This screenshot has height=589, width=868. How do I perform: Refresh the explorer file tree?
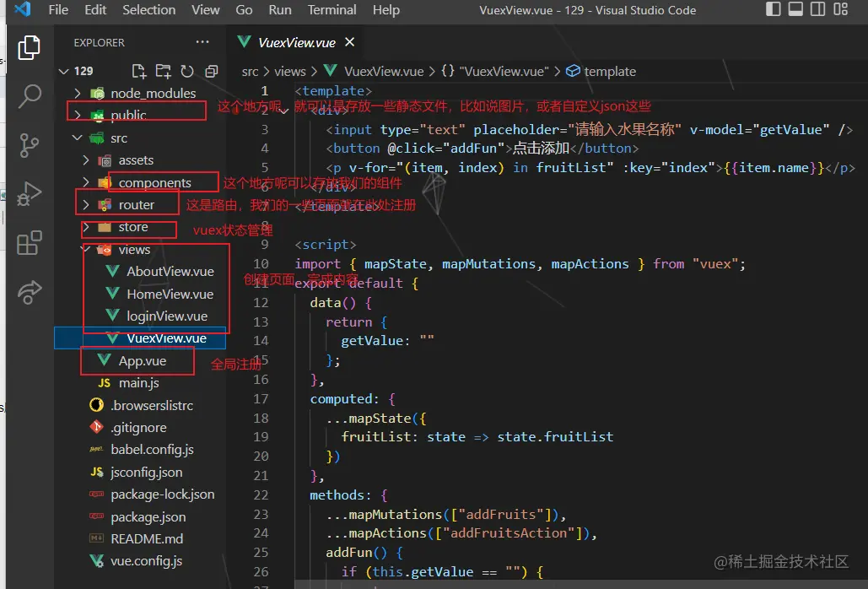[187, 71]
